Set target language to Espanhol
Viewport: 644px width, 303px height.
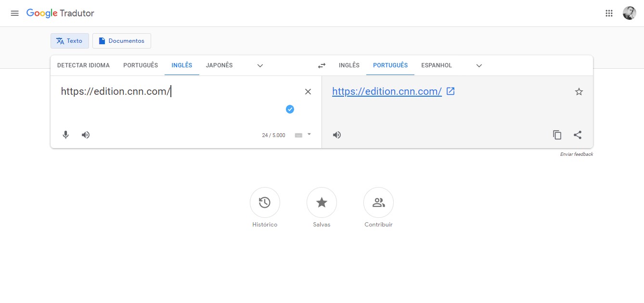click(437, 65)
